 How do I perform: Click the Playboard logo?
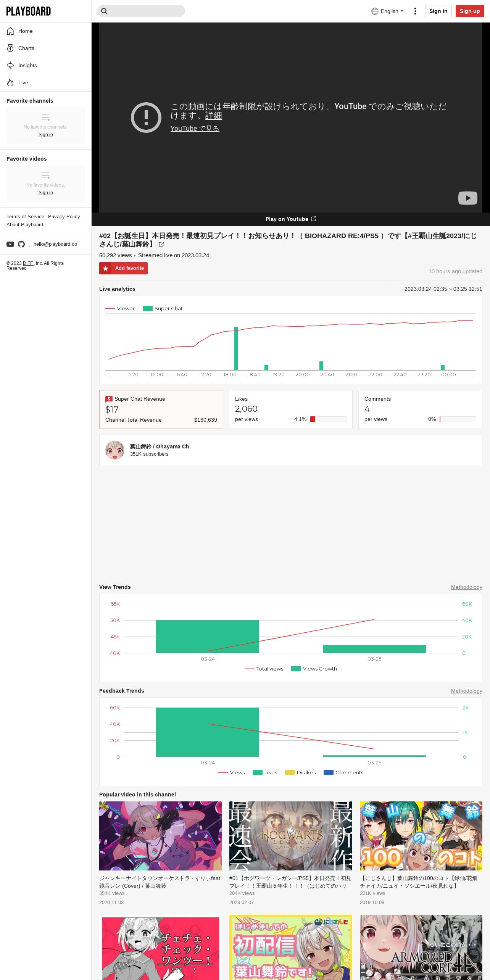(x=29, y=11)
